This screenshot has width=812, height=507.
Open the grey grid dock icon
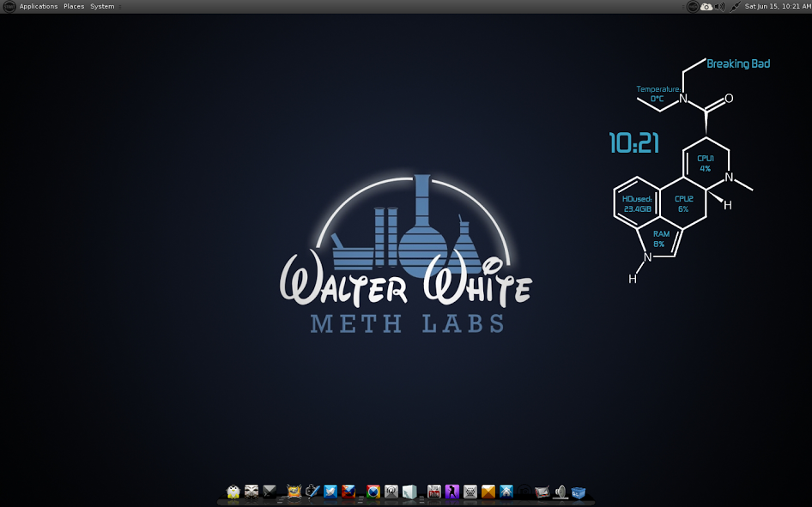pos(470,491)
